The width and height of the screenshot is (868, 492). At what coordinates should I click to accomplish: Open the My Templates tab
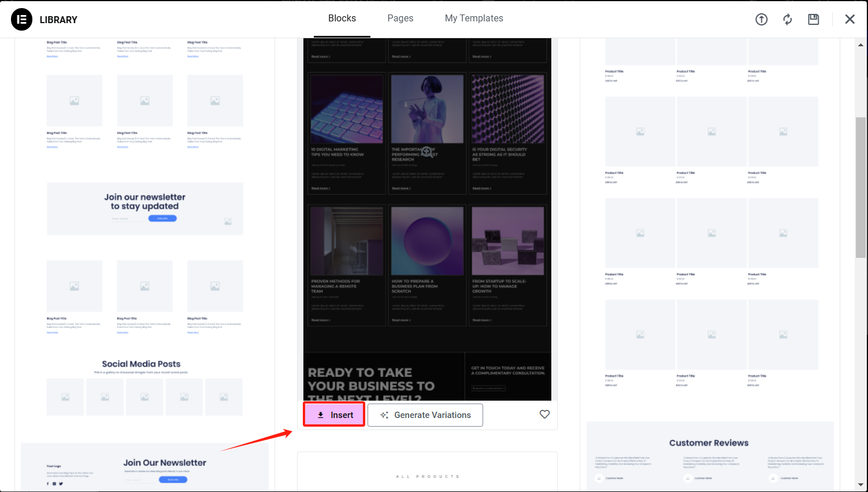(473, 18)
